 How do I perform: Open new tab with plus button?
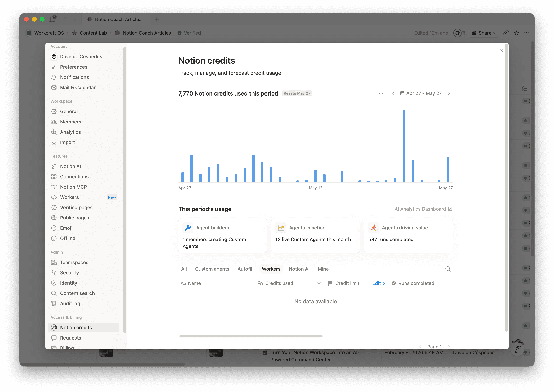click(x=157, y=19)
